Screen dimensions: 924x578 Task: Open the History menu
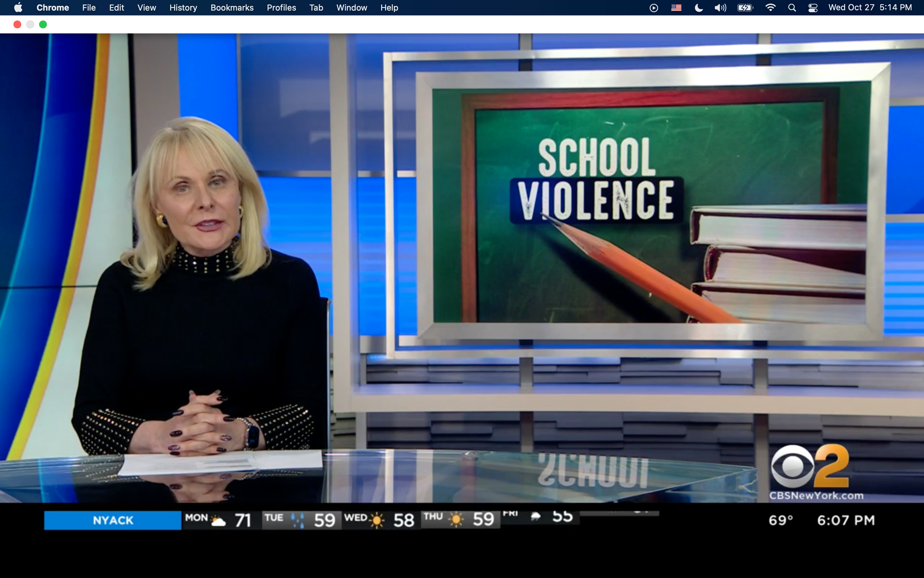[x=183, y=8]
